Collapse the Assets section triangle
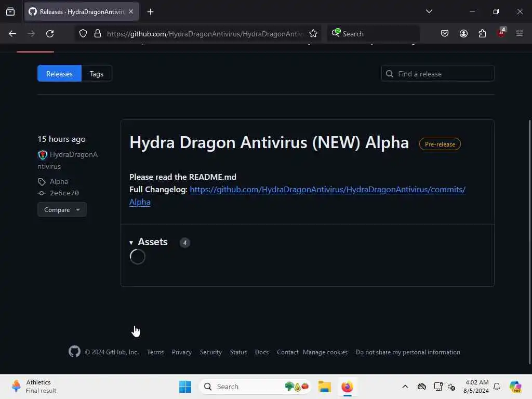This screenshot has width=532, height=399. coord(131,243)
